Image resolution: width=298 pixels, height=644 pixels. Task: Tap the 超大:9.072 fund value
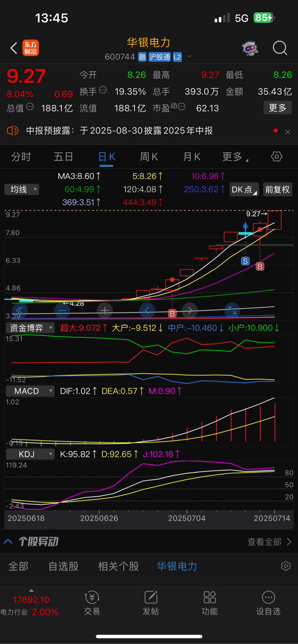coord(84,328)
